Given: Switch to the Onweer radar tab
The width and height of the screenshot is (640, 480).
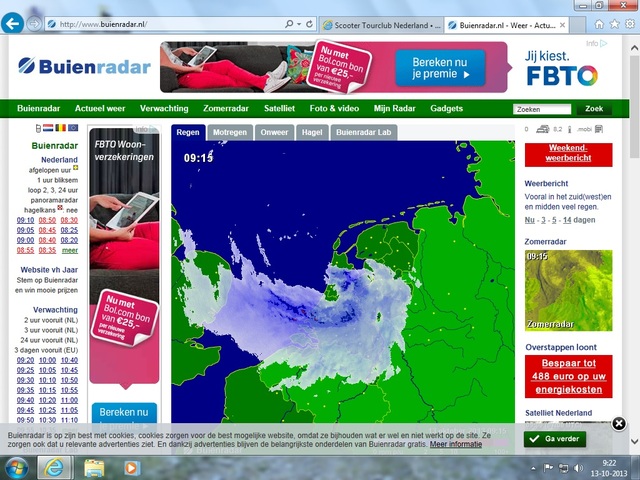Looking at the screenshot, I should pyautogui.click(x=273, y=132).
